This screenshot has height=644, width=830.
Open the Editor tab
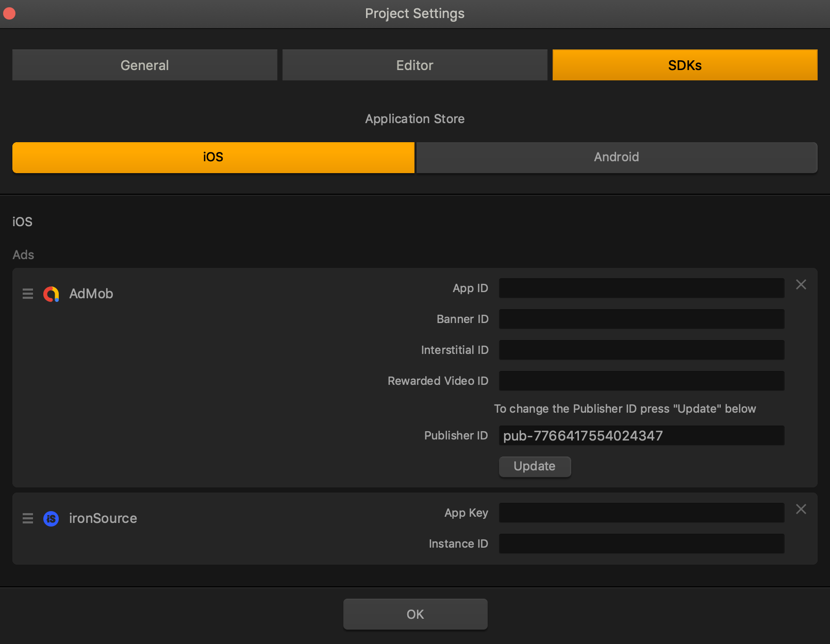click(x=414, y=65)
